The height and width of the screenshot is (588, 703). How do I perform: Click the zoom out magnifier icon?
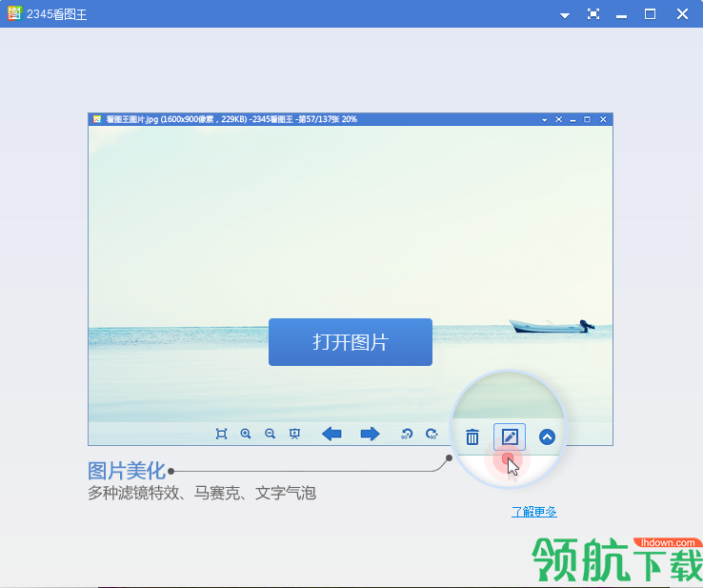[x=270, y=434]
